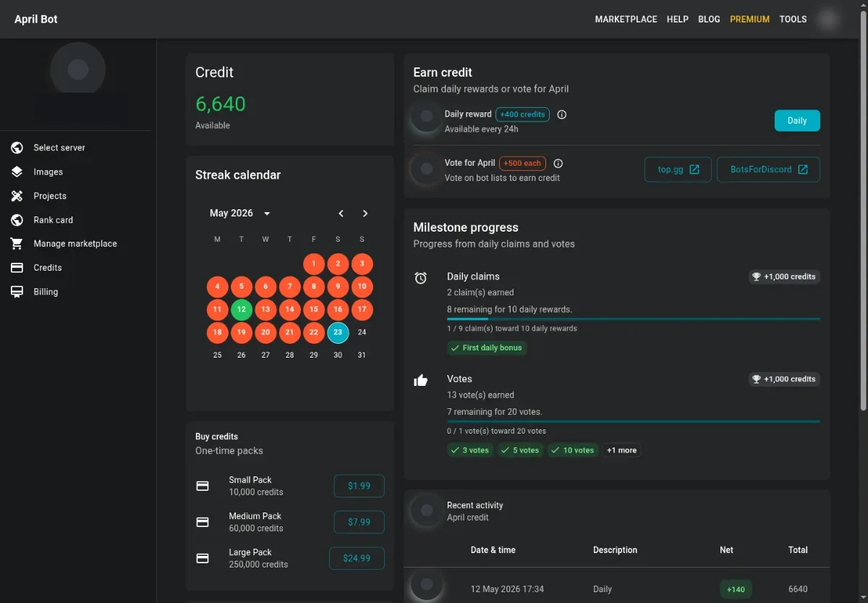
Task: Click the user avatar in top bar
Action: pos(828,20)
